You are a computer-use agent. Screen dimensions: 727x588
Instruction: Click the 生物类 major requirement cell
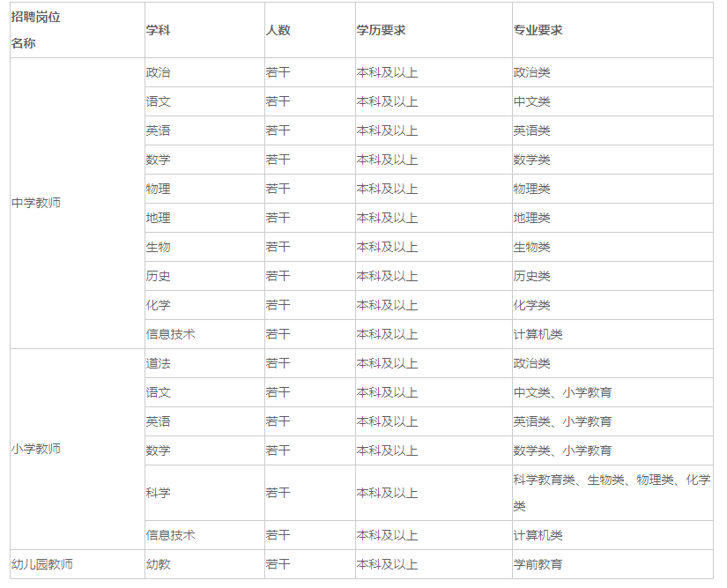[x=531, y=248]
